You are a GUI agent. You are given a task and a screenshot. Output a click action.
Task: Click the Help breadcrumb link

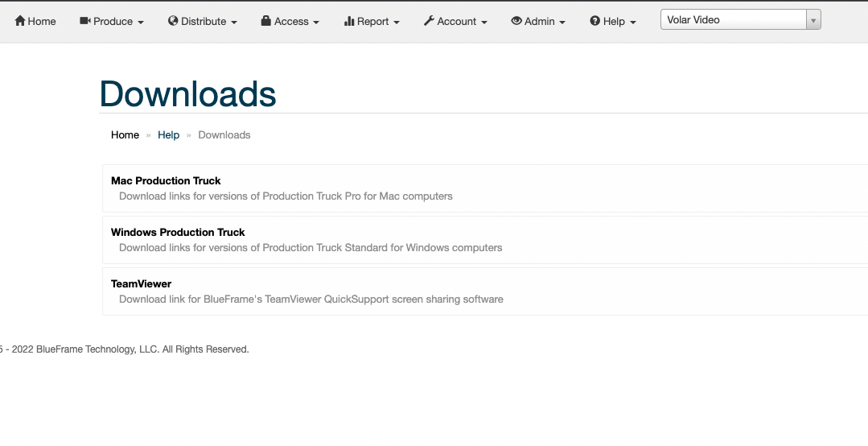point(168,135)
